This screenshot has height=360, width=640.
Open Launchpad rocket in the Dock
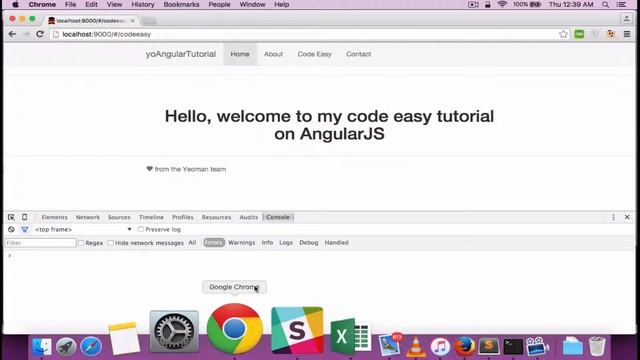pos(66,347)
